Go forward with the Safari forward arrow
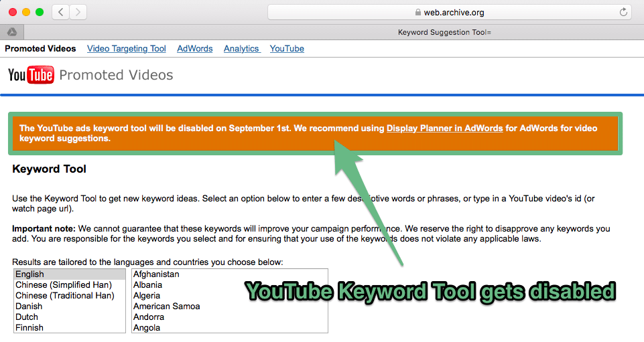This screenshot has height=342, width=644. pyautogui.click(x=78, y=12)
